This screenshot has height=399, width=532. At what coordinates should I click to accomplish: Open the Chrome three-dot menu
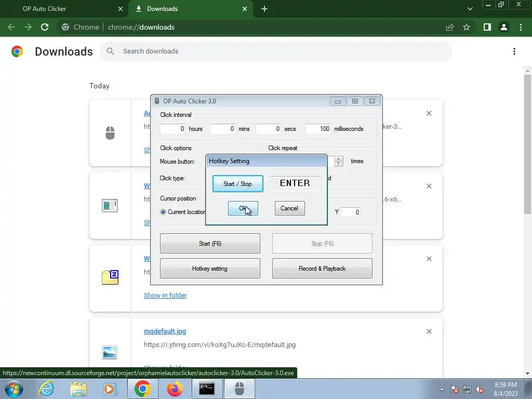coord(521,27)
